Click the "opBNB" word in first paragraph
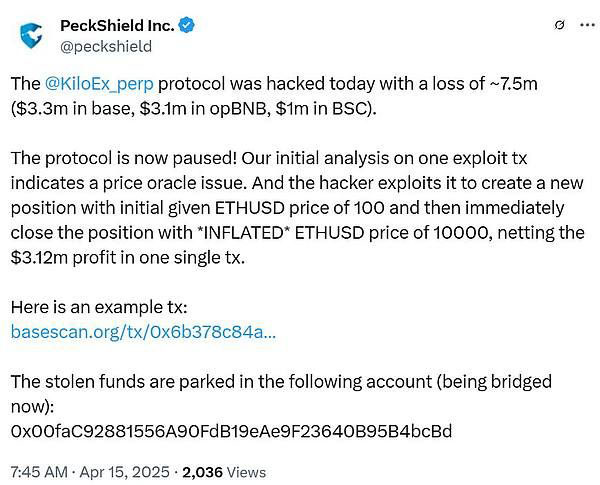Viewport: 600px width, 485px height. [x=238, y=109]
